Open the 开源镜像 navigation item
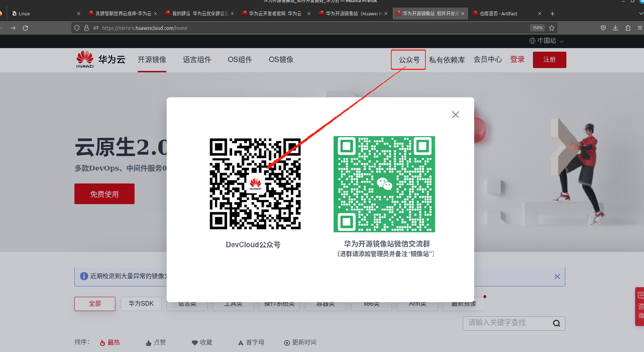This screenshot has height=352, width=644. coord(152,59)
